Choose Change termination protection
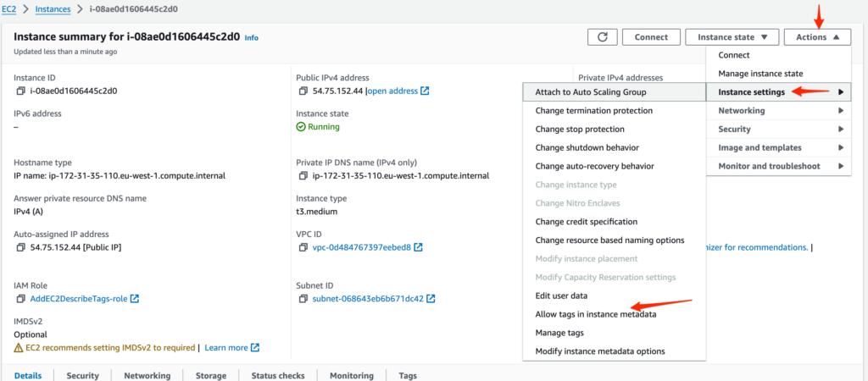Viewport: 868px width, 381px height. click(615, 111)
